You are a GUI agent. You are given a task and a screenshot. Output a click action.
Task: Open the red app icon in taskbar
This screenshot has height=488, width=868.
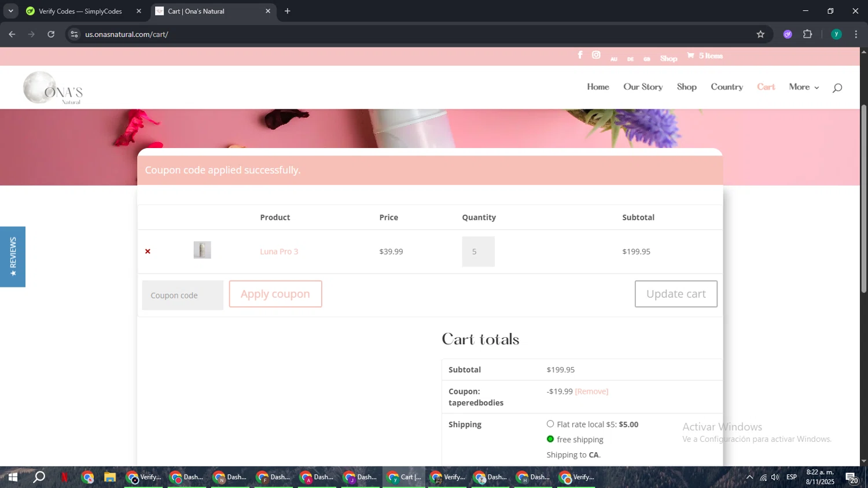[64, 477]
